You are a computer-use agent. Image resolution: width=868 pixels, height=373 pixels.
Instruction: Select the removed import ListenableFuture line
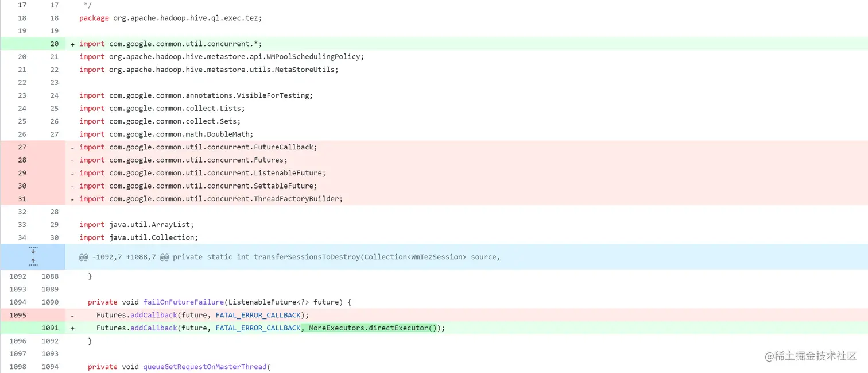coord(202,173)
